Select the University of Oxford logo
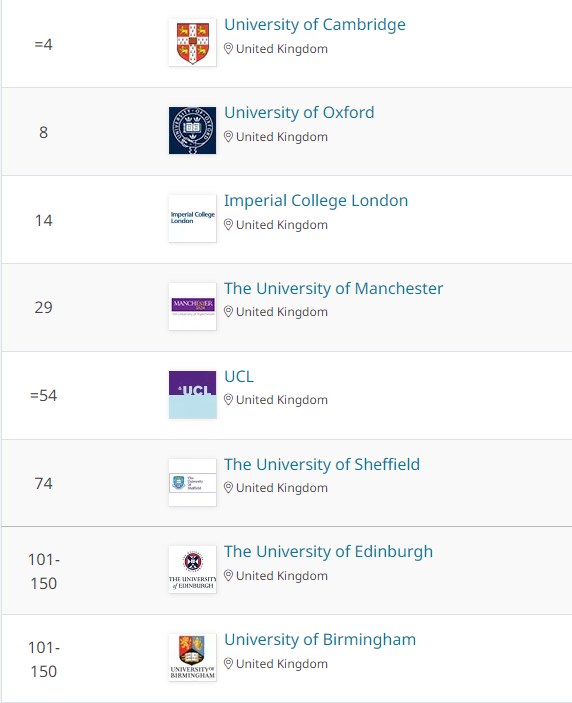Image resolution: width=572 pixels, height=703 pixels. point(192,130)
